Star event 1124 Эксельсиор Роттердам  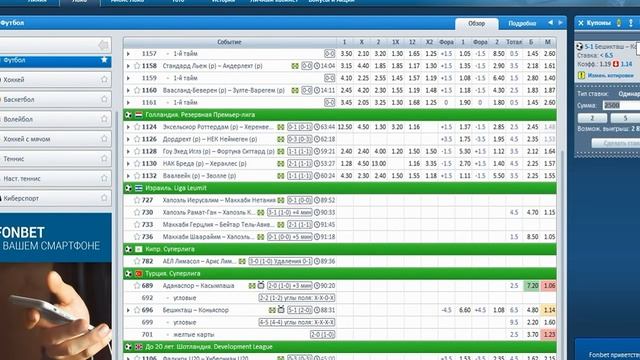[x=137, y=127]
